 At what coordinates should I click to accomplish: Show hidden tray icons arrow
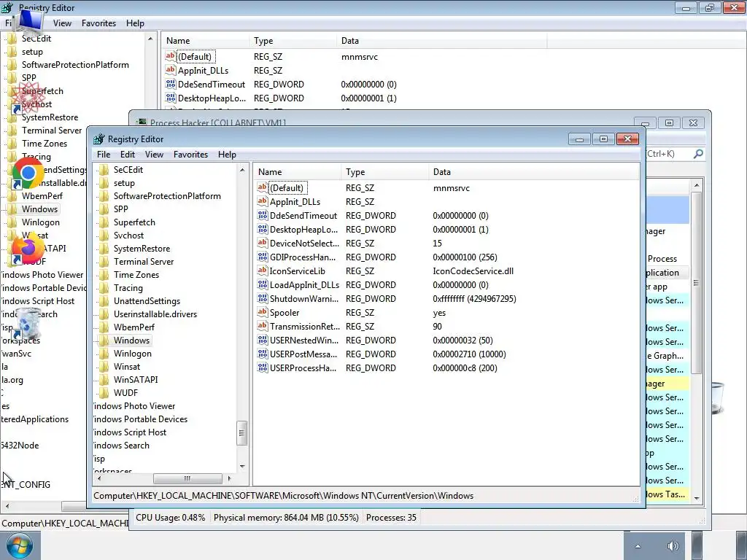coord(638,546)
